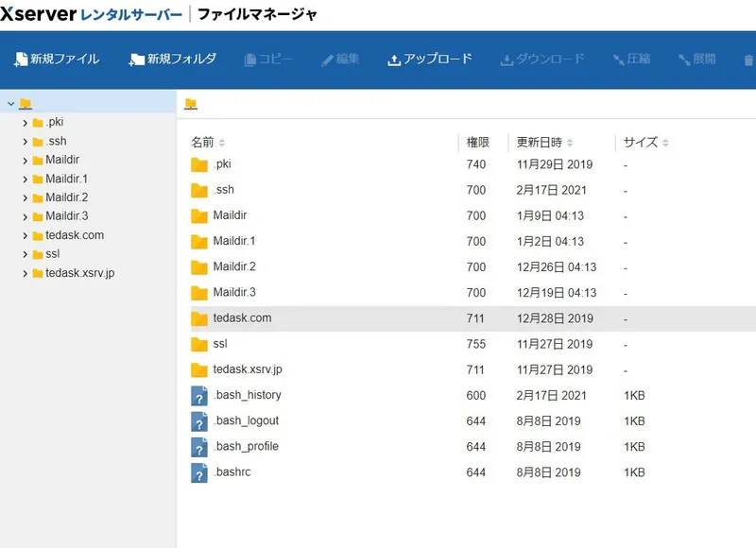
Task: Click permission 600 of .bash_history row
Action: tap(476, 396)
